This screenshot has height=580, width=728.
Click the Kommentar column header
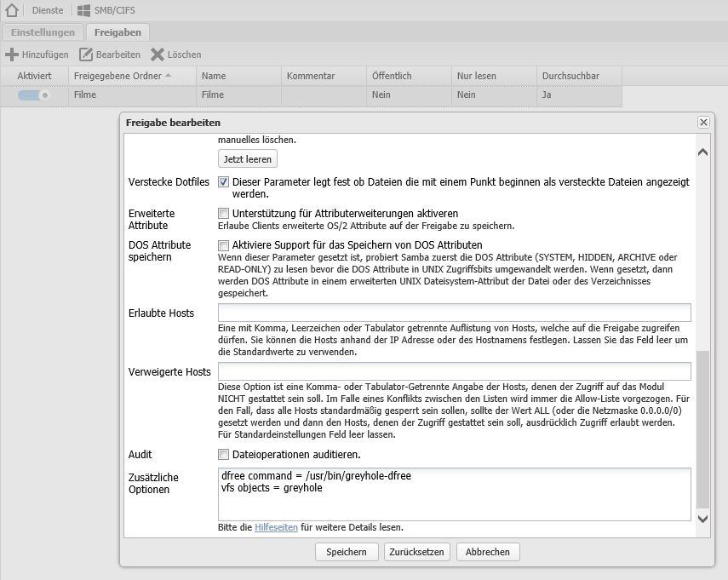[x=324, y=76]
